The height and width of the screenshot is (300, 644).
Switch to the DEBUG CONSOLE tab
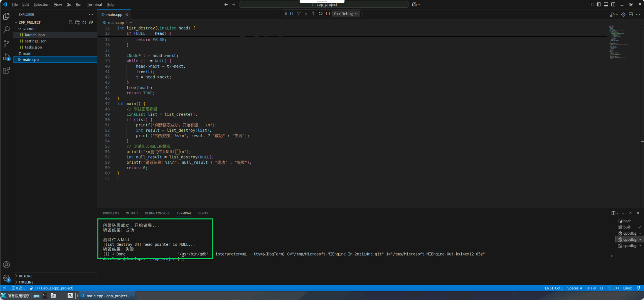tap(157, 213)
